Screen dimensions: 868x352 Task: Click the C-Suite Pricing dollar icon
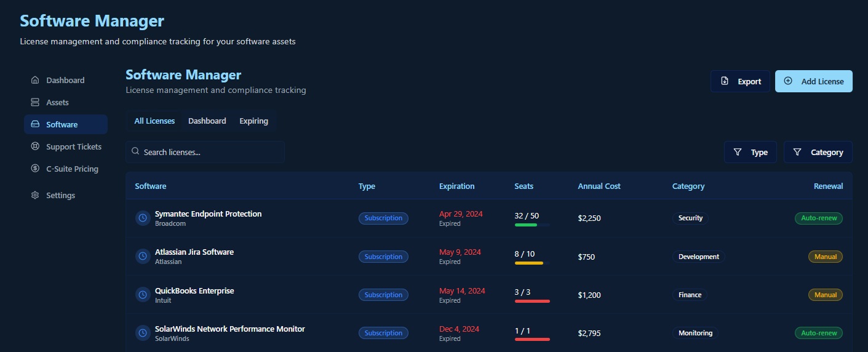[35, 169]
